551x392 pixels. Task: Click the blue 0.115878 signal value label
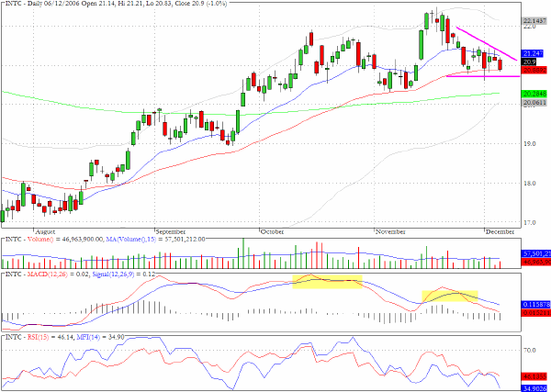[536, 303]
